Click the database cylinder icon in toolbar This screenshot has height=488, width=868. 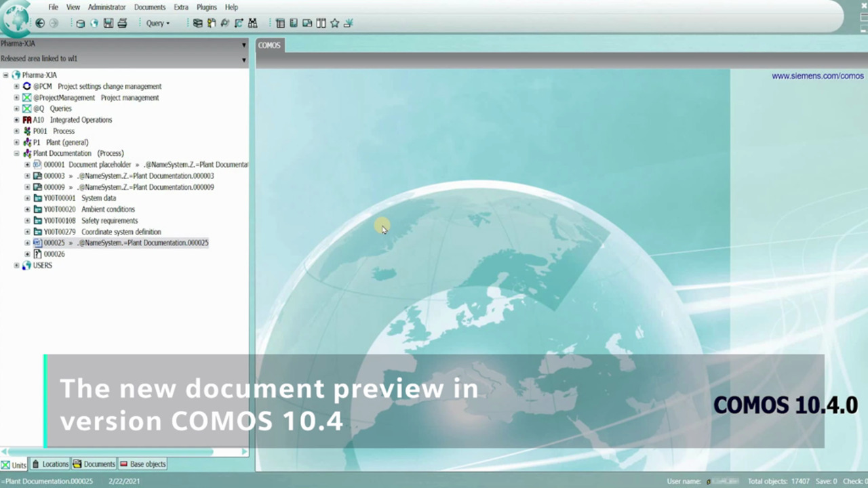click(x=80, y=23)
